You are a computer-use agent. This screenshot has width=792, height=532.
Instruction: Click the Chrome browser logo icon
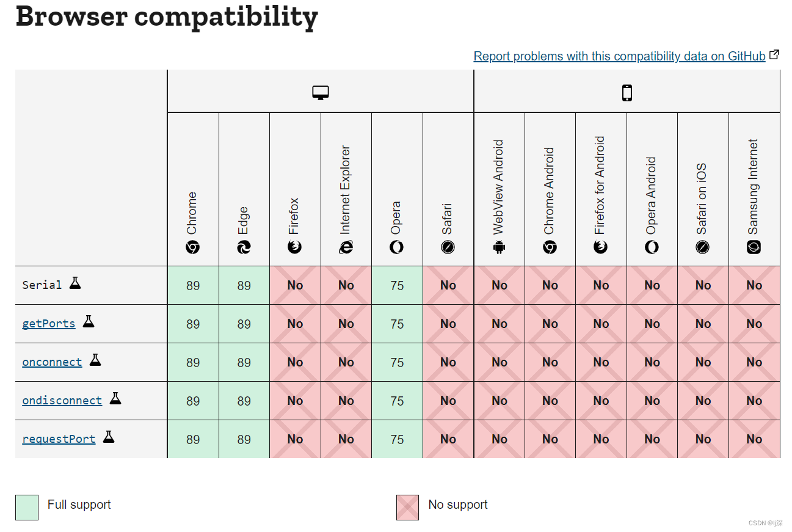(x=193, y=247)
